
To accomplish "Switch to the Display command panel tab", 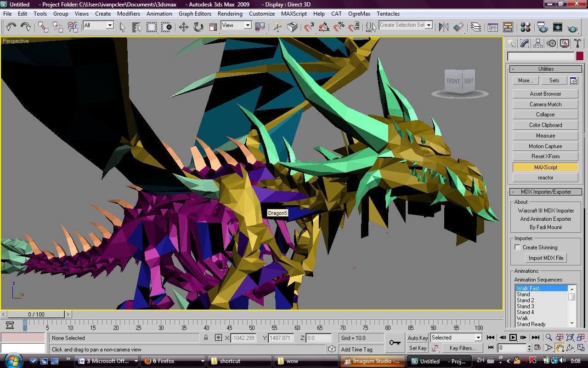I will (565, 43).
